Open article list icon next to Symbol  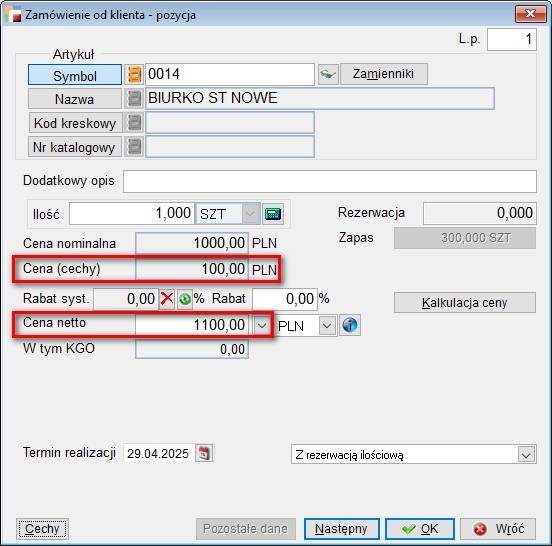tap(134, 74)
